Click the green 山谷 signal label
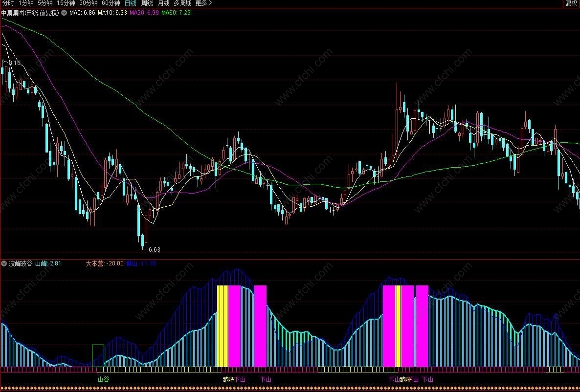Image resolution: width=580 pixels, height=392 pixels. coord(103,379)
